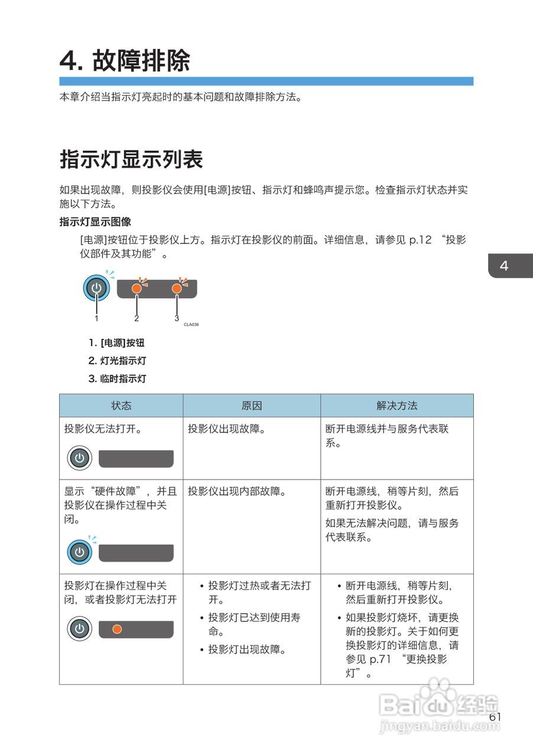The image size is (533, 756).
Task: Click the intro line 本章介绍当指示灯亮起时
Action: coord(181,97)
